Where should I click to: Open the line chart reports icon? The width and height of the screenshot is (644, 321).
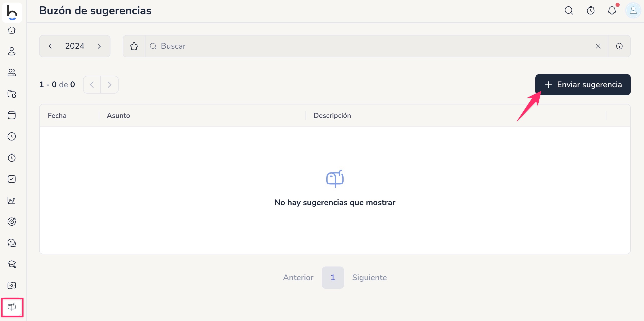click(x=12, y=200)
